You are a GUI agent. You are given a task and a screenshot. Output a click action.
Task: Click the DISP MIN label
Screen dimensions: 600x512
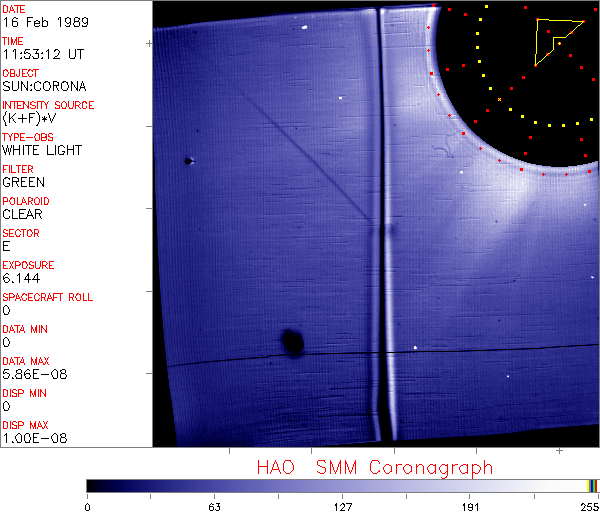[24, 393]
